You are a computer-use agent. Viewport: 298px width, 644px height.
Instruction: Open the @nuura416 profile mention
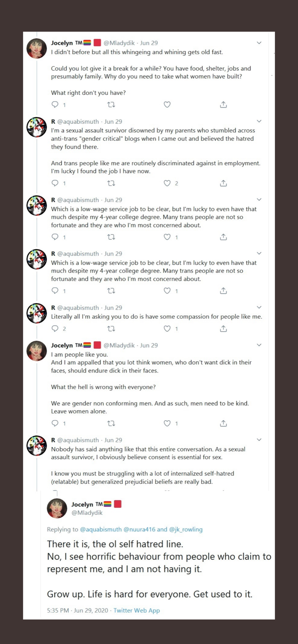coord(139,529)
